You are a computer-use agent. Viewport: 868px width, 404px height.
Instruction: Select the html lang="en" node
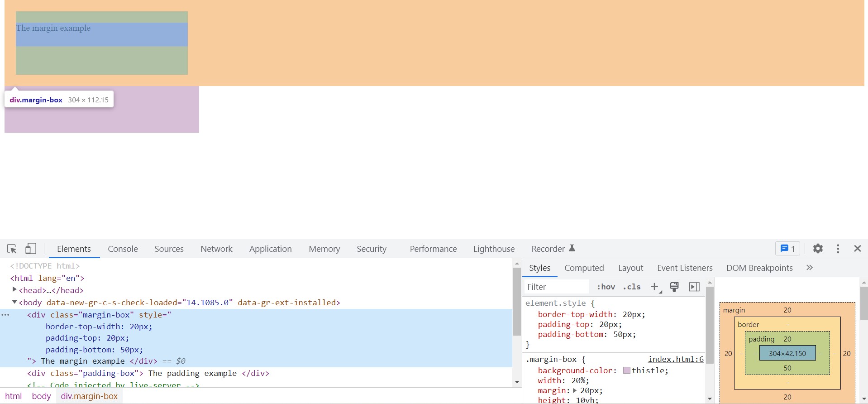(47, 278)
